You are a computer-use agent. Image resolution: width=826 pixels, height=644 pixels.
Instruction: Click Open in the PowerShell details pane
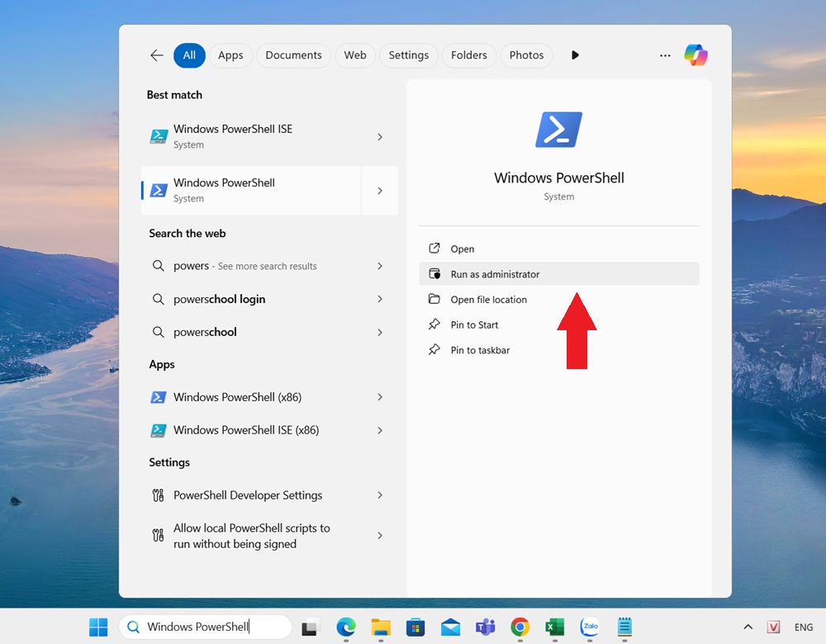[x=559, y=249]
